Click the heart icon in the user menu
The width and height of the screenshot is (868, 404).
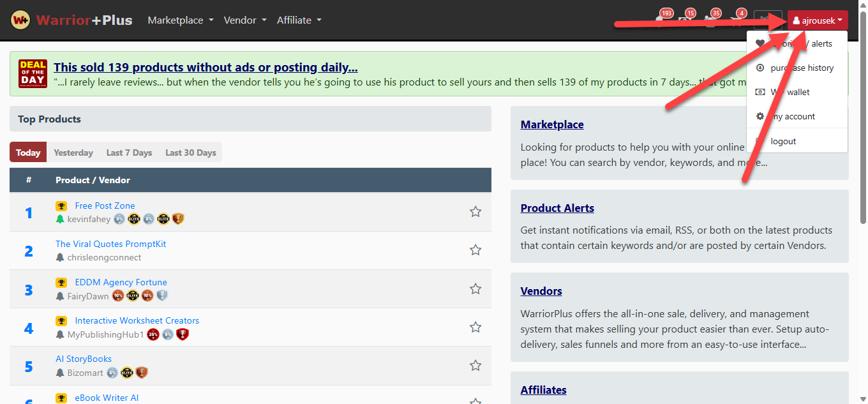click(760, 43)
